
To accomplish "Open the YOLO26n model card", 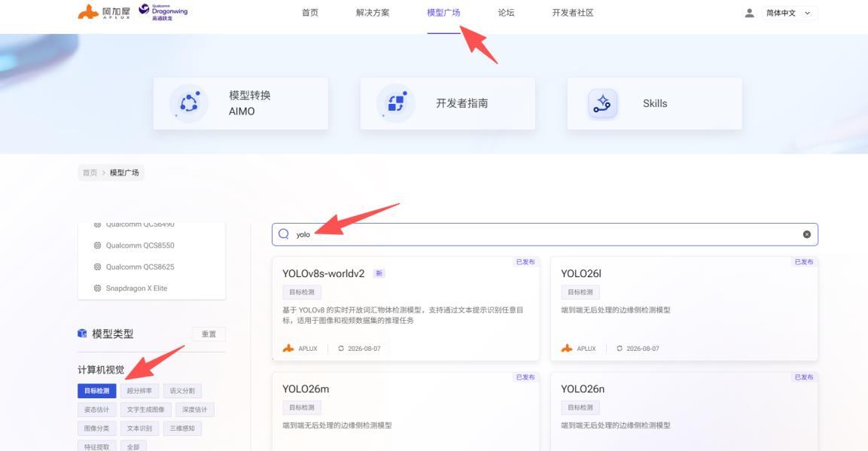I will click(x=684, y=412).
